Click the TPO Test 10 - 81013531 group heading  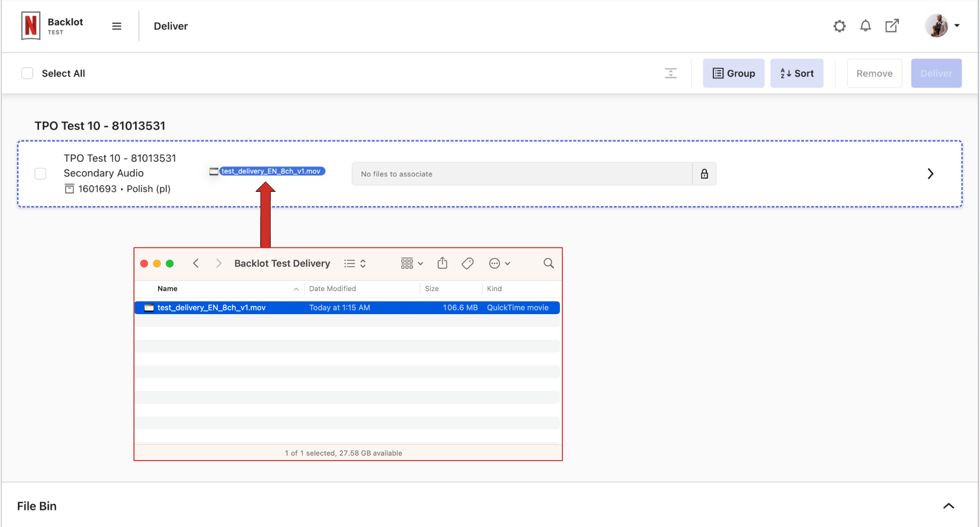(x=100, y=126)
